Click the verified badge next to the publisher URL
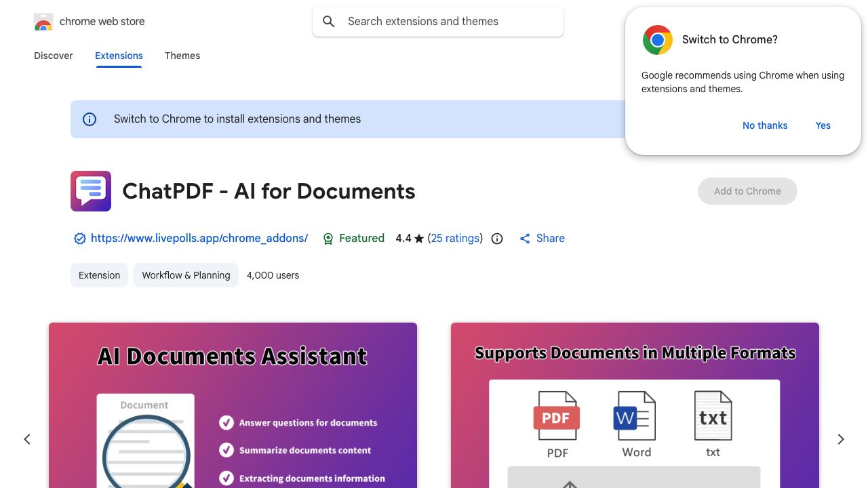The height and width of the screenshot is (488, 868). (79, 239)
